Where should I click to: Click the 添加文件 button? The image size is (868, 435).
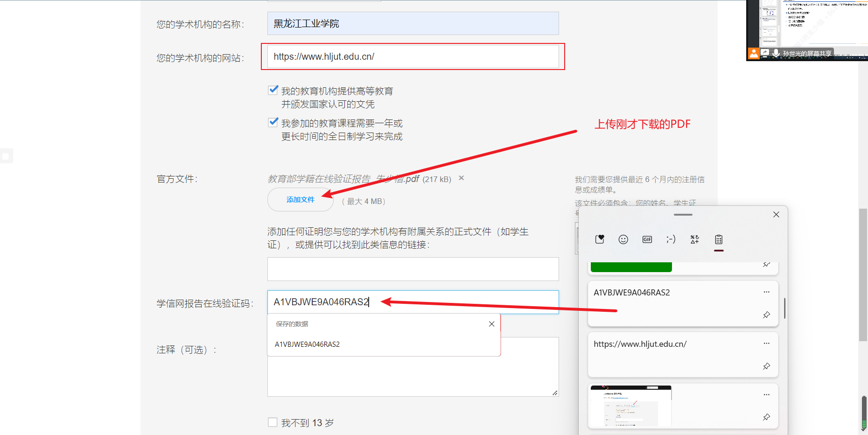pos(301,200)
